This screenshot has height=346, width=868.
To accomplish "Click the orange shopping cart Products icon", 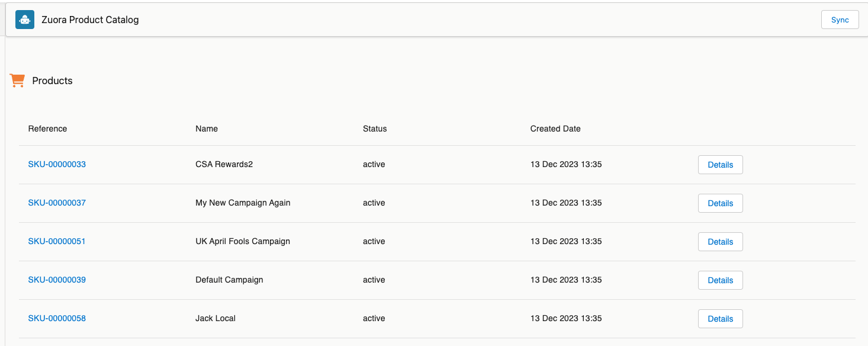I will (x=17, y=80).
